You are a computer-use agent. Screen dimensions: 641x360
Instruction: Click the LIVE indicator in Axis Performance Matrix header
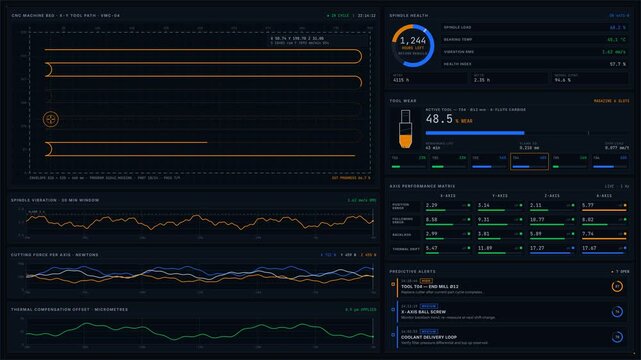[617, 186]
